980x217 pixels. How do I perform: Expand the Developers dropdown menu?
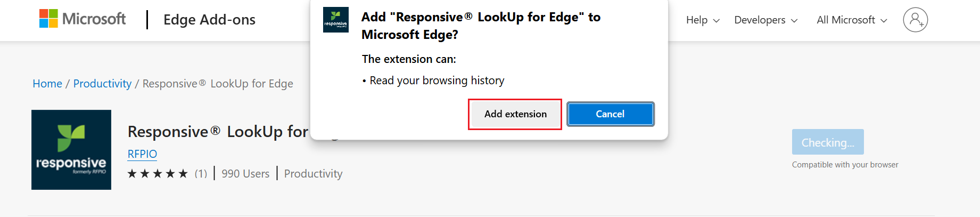[766, 20]
